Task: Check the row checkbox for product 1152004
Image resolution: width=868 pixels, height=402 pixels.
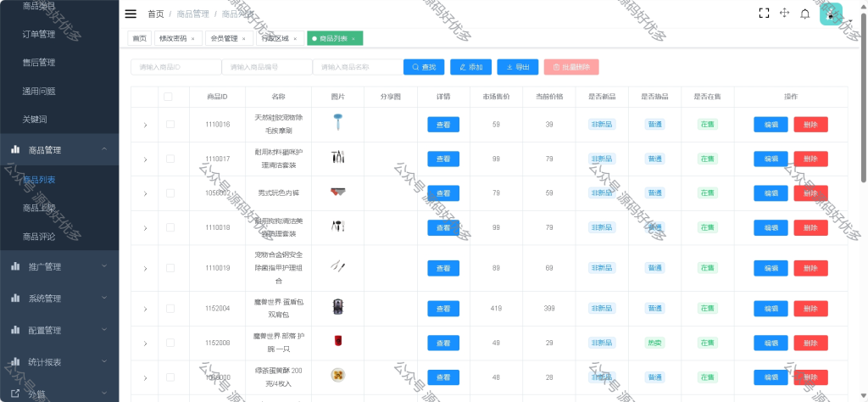Action: pos(170,308)
